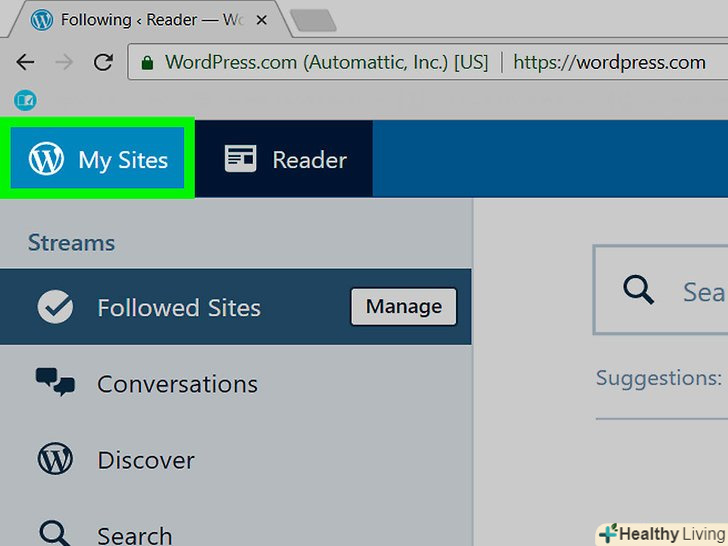728x546 pixels.
Task: Open the Discover stream
Action: click(x=235, y=460)
